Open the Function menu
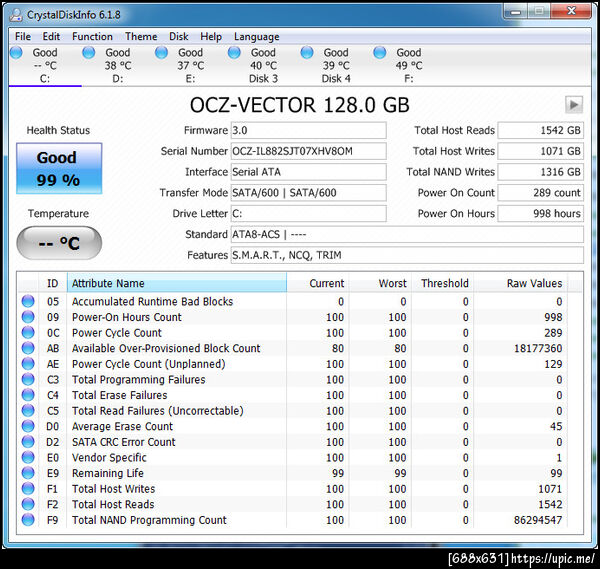The width and height of the screenshot is (600, 569). (93, 36)
